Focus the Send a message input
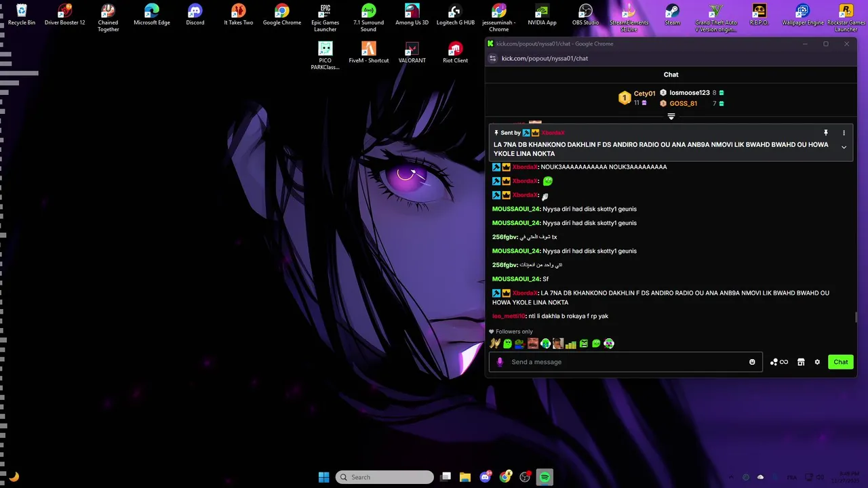 click(626, 362)
